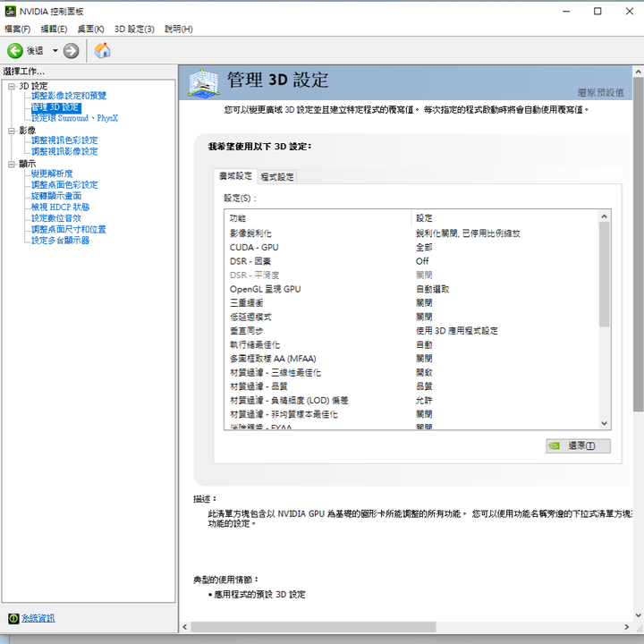
Task: Open 設定環 Surround、PhysX in the tree
Action: (75, 118)
